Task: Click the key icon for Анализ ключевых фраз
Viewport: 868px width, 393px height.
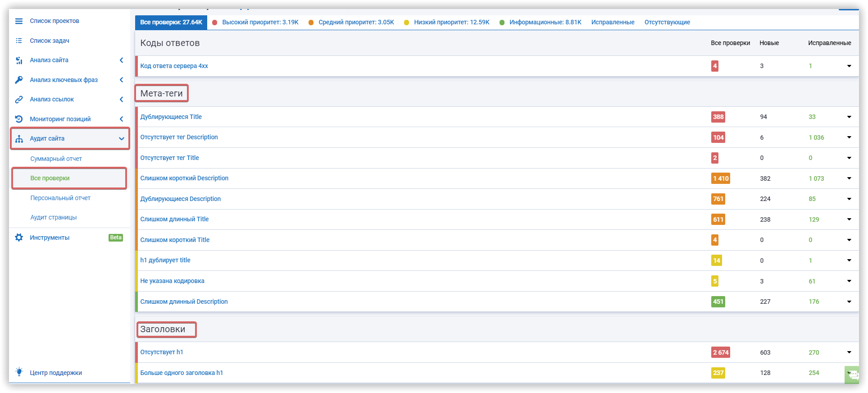Action: (19, 80)
